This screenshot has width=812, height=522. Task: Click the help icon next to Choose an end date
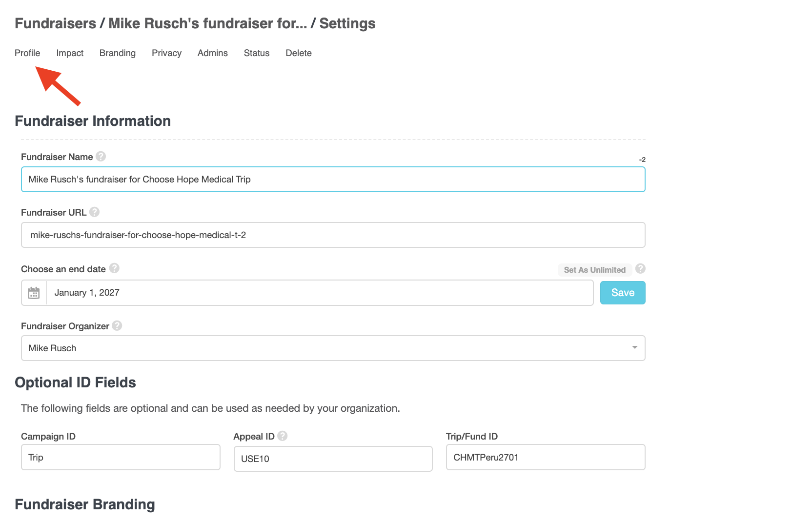pyautogui.click(x=114, y=268)
